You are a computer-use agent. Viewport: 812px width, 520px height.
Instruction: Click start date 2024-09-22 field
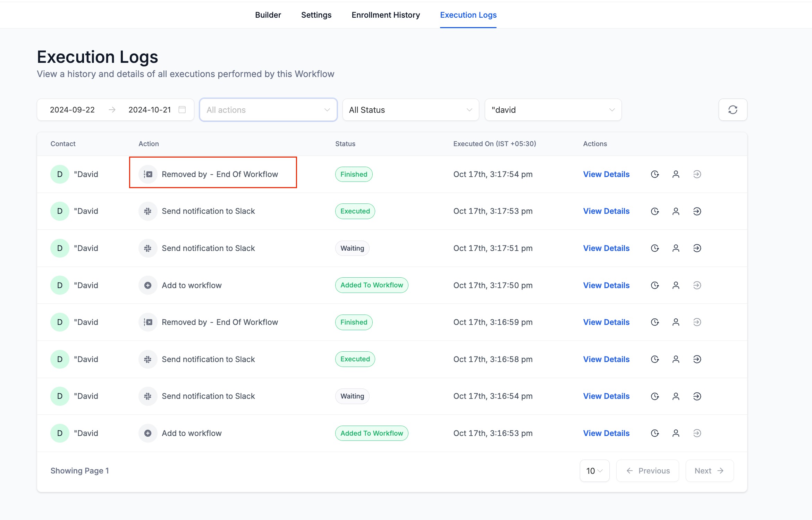point(72,110)
